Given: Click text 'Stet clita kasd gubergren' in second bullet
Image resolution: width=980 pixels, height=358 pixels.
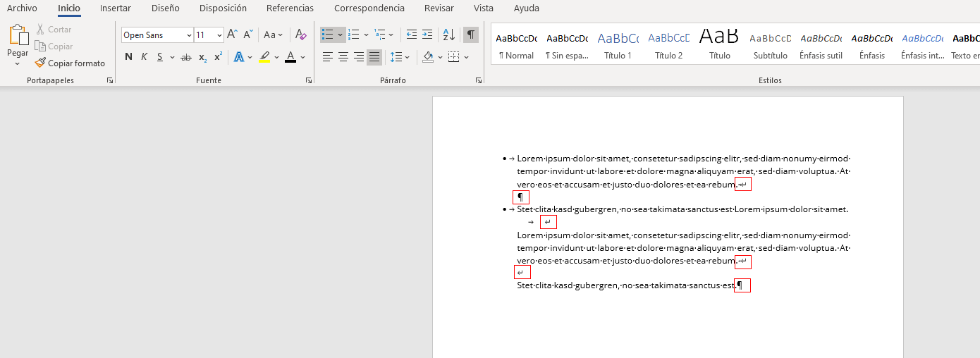Looking at the screenshot, I should click(x=567, y=209).
